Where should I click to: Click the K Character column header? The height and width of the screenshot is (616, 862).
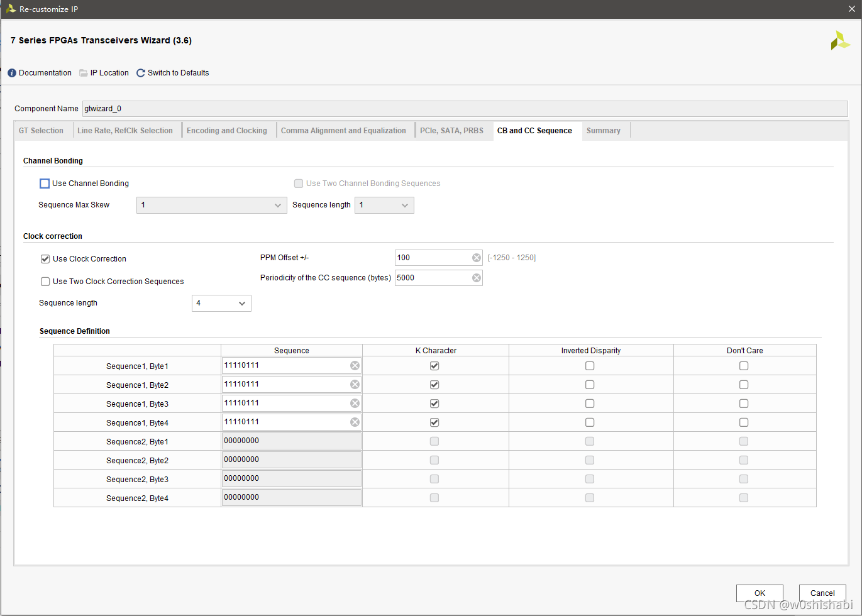pos(436,351)
